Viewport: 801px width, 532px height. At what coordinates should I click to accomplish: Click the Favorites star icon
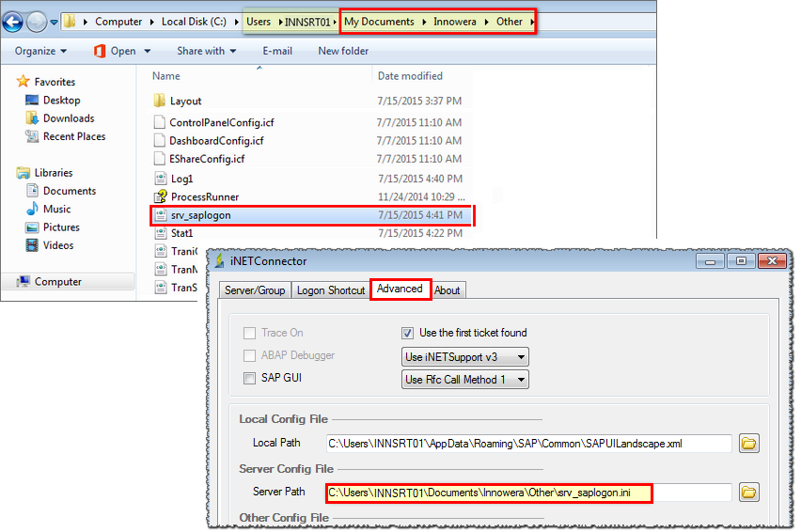23,81
